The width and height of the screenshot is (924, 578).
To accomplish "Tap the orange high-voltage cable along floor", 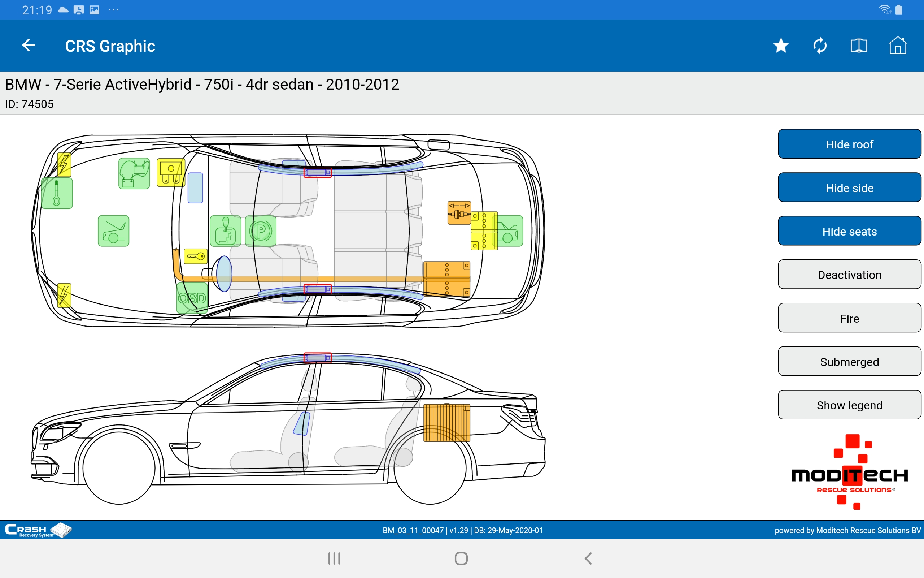I will click(x=298, y=279).
